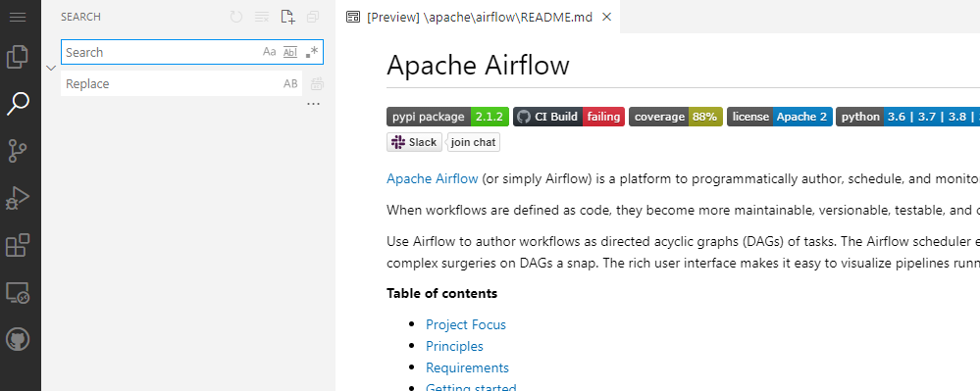Select the README.md Preview tab
980x391 pixels.
pos(478,17)
